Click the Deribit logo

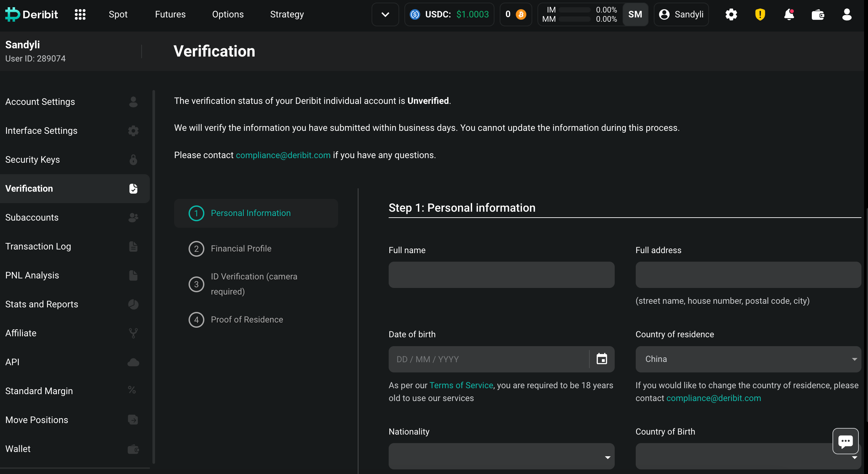coord(32,14)
